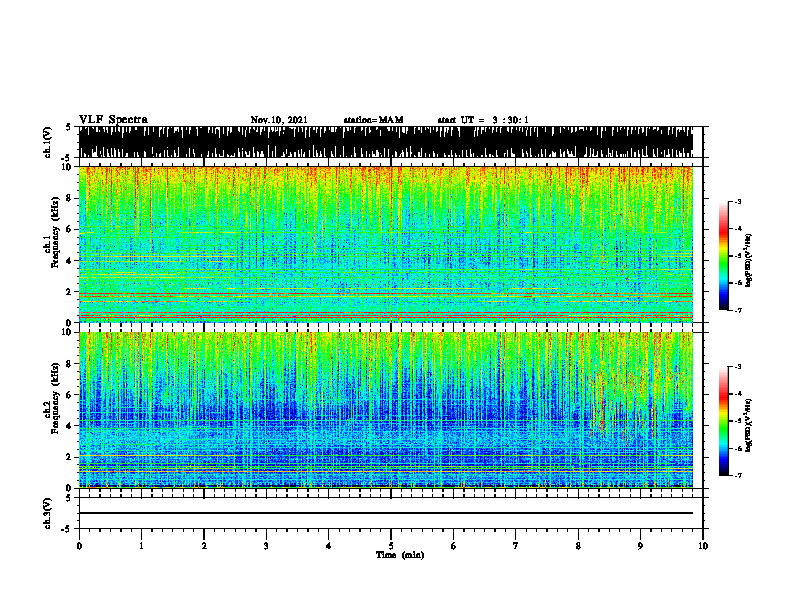Click time axis tick label "2"

tap(204, 546)
